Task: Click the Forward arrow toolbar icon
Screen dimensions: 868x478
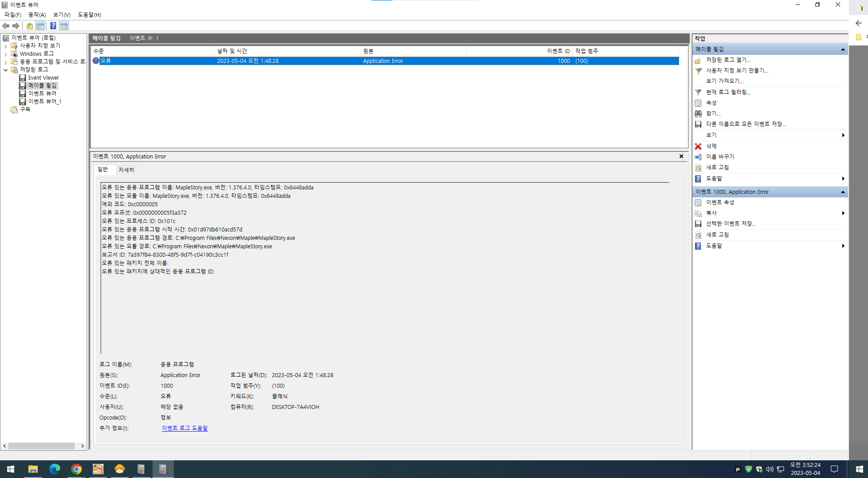Action: 16,26
